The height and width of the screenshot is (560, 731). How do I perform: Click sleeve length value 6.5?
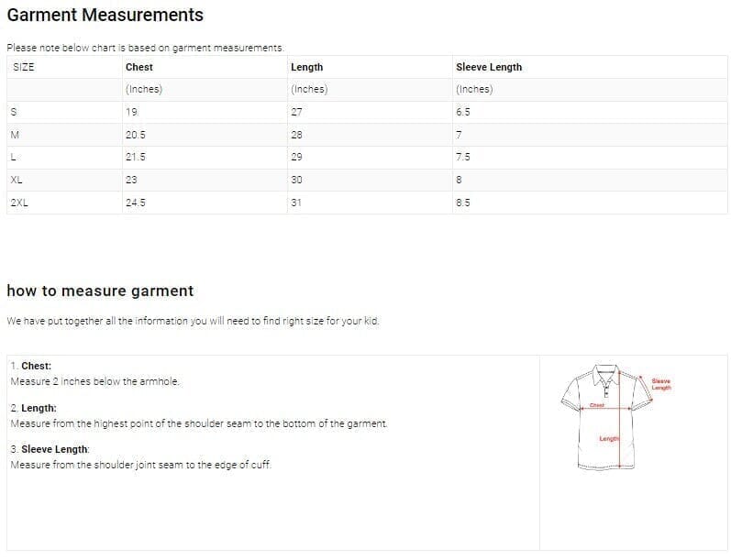(x=463, y=112)
